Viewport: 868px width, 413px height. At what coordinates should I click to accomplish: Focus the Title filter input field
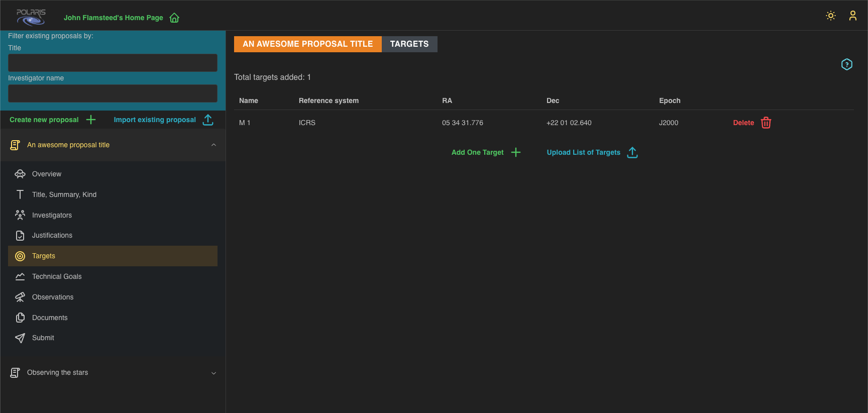pos(113,63)
